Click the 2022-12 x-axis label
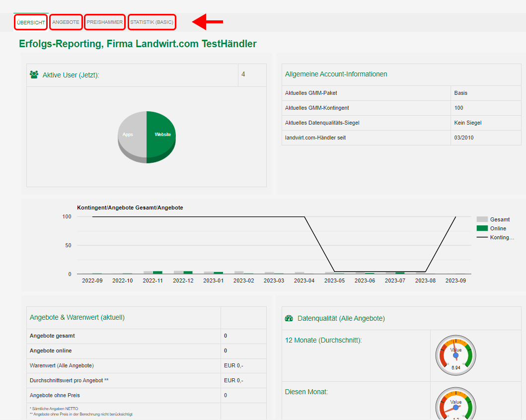This screenshot has width=526, height=420. tap(183, 280)
